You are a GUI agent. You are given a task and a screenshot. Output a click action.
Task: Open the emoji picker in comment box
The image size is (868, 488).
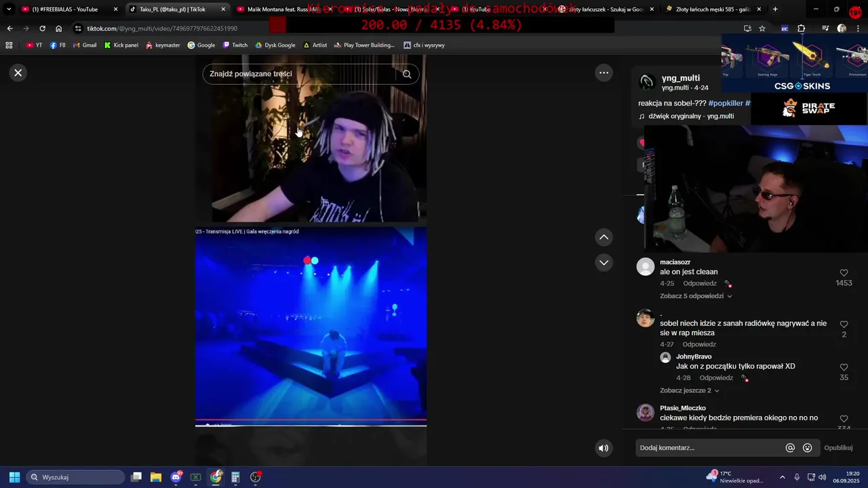point(807,448)
